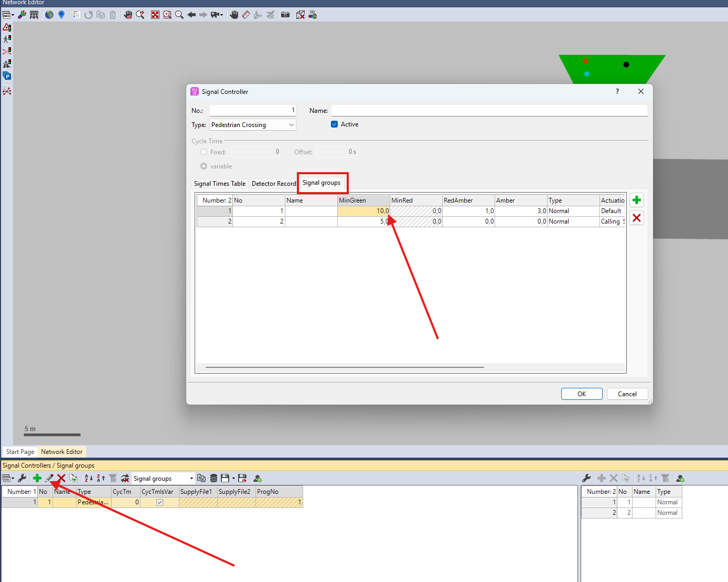This screenshot has height=582, width=728.
Task: Confirm dialog with OK button
Action: (582, 394)
